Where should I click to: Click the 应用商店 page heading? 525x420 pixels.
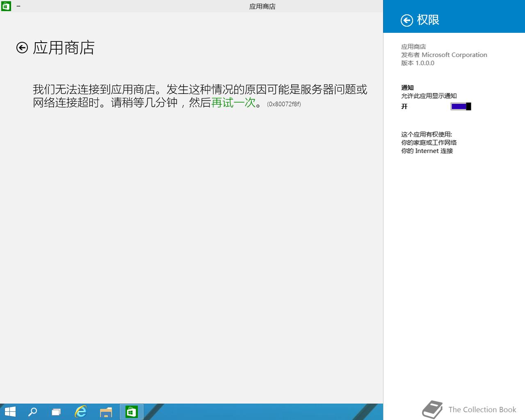(x=64, y=48)
